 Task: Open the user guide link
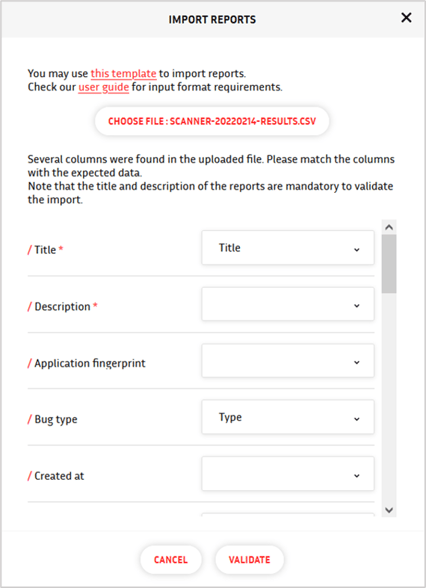[x=104, y=87]
